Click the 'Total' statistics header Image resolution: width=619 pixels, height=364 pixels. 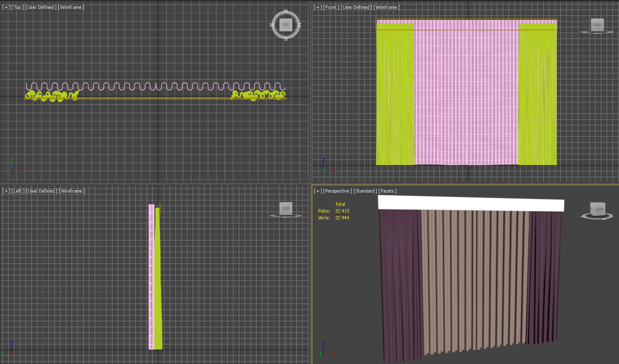[340, 204]
